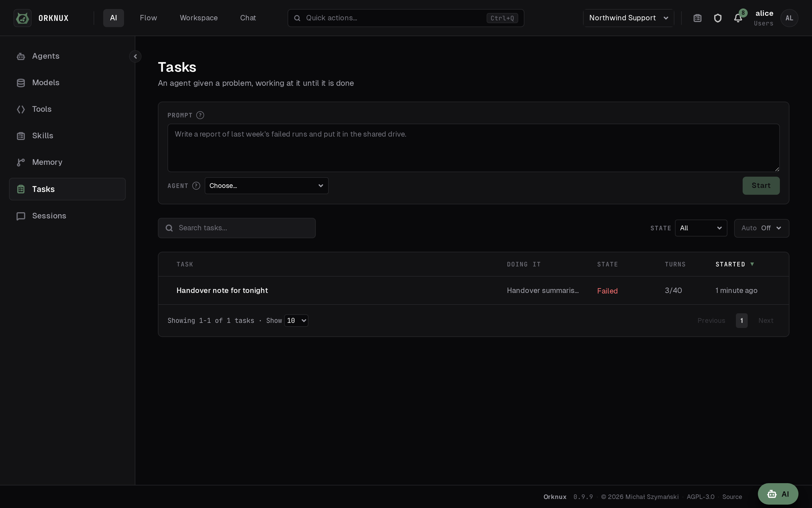
Task: Click the clipboard list icon in header
Action: point(697,18)
